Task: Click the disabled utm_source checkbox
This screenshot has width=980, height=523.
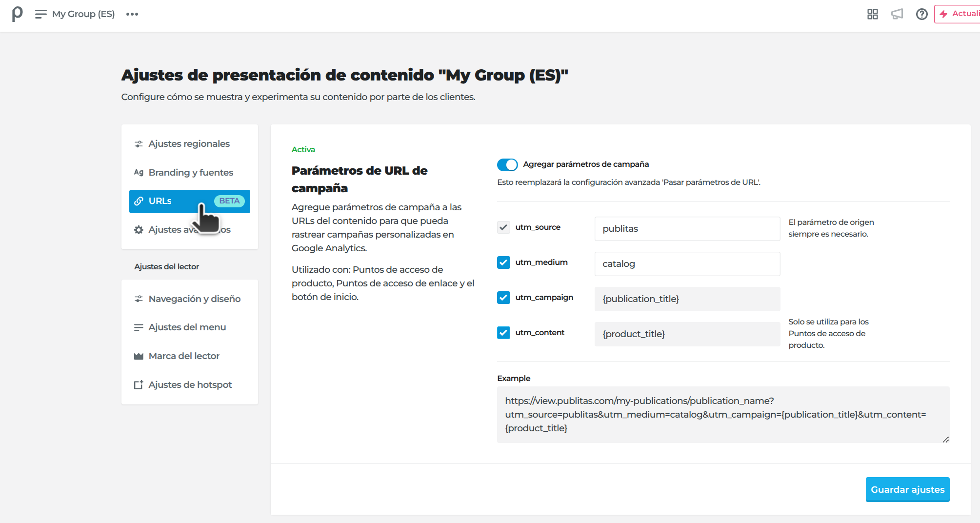Action: coord(503,227)
